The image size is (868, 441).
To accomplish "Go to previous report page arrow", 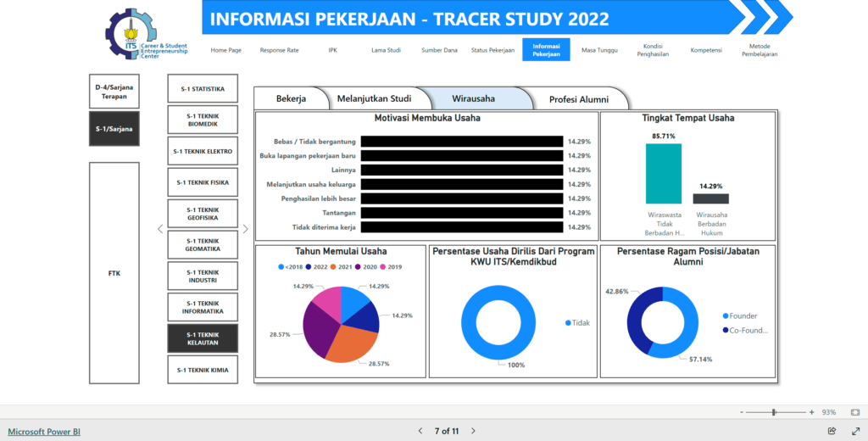I will (420, 431).
